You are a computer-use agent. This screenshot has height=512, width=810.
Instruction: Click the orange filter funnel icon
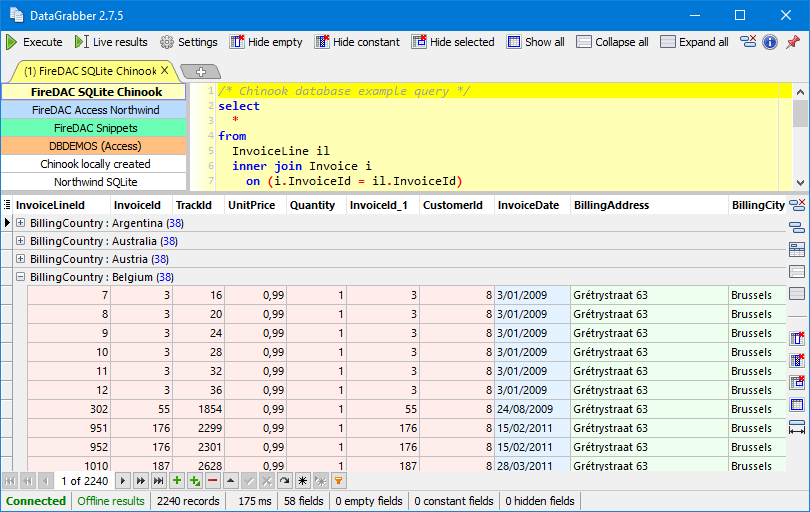(x=338, y=481)
